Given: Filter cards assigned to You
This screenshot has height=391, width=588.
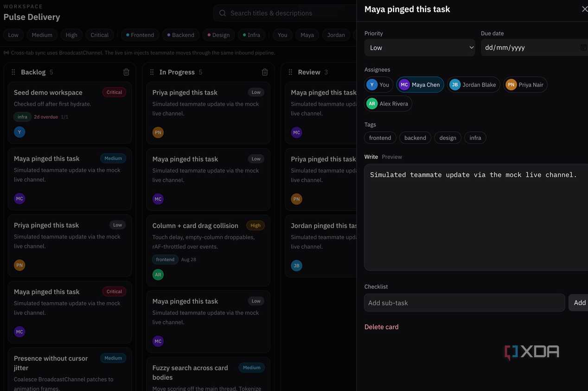Looking at the screenshot, I should [282, 35].
